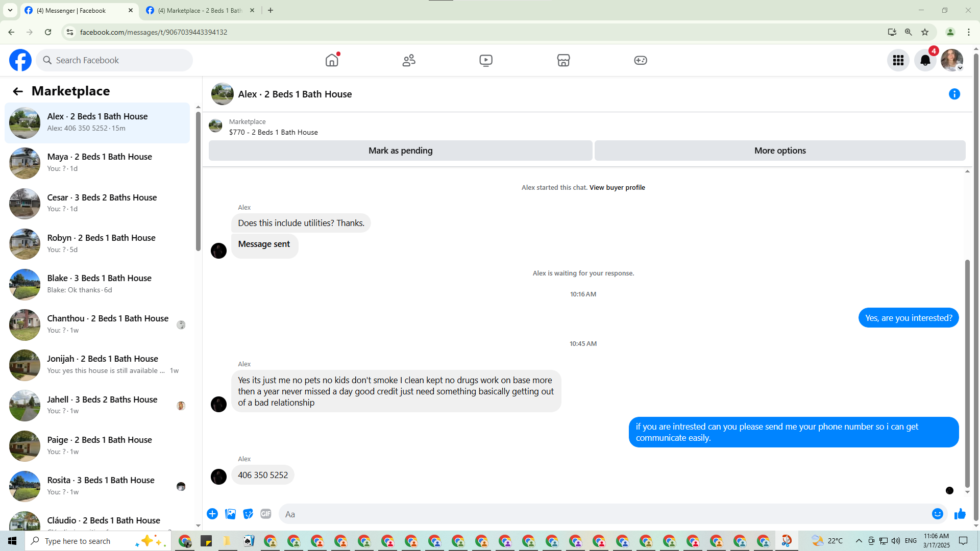Viewport: 980px width, 551px height.
Task: Open a new browser tab
Action: coord(271,10)
